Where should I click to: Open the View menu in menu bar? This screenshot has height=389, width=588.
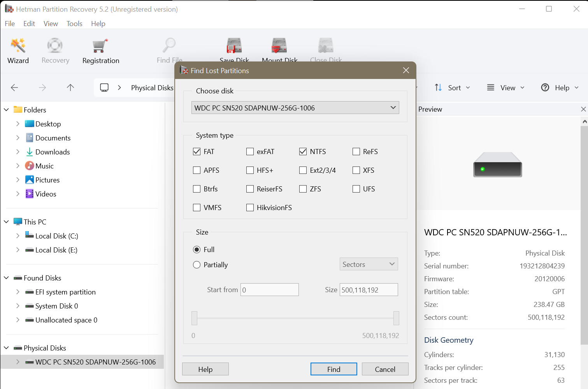[51, 24]
